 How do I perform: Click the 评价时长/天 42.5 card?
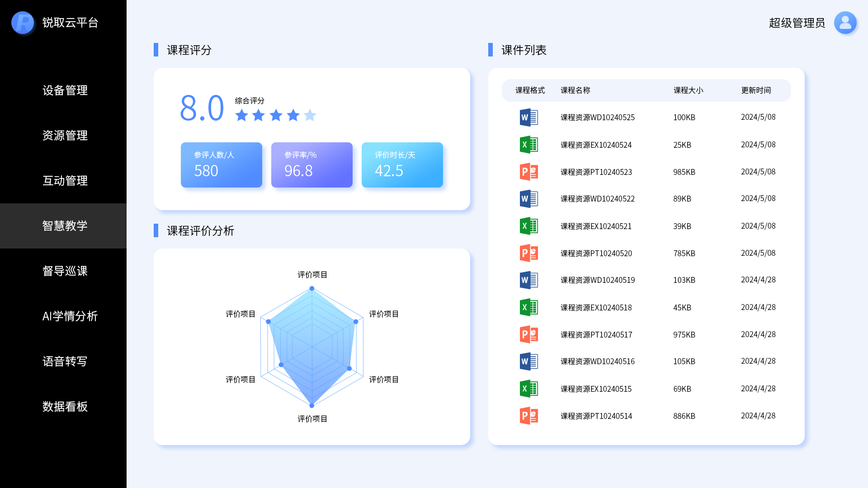point(402,165)
